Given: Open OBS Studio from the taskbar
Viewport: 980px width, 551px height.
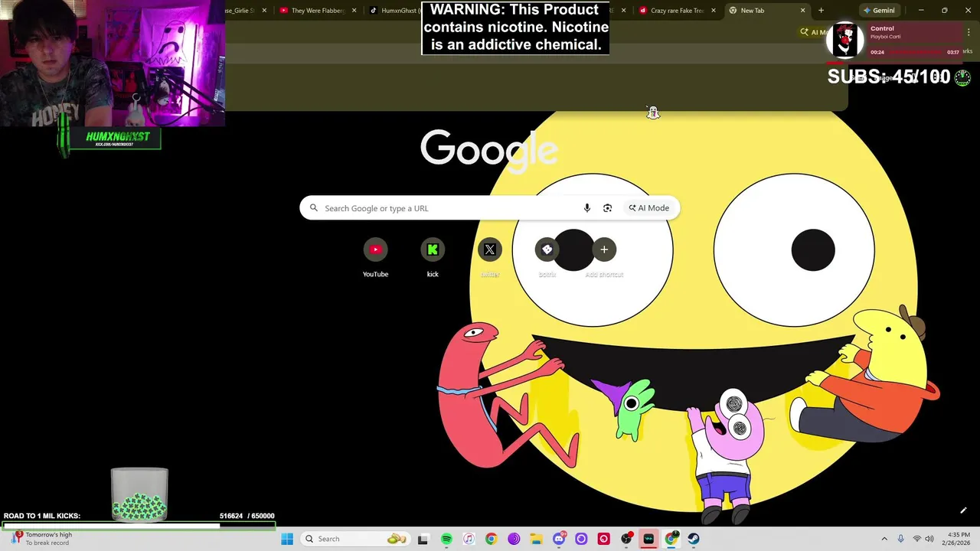Looking at the screenshot, I should coord(626,539).
